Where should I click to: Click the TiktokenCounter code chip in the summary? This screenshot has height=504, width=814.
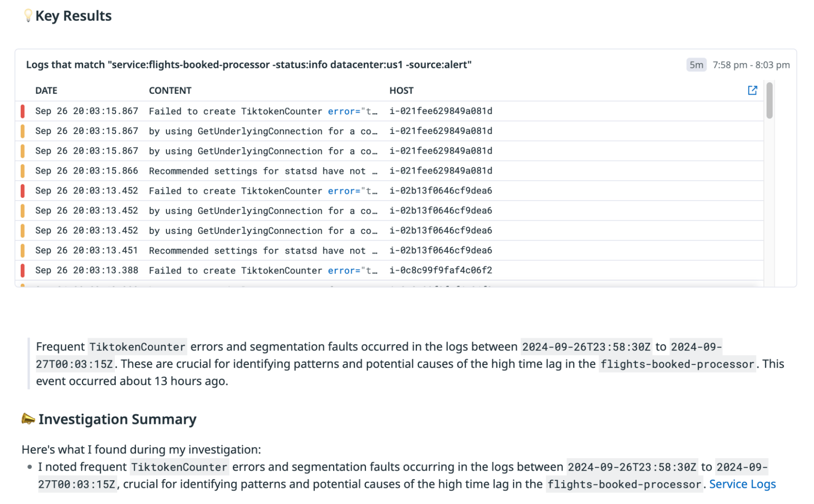(x=137, y=346)
